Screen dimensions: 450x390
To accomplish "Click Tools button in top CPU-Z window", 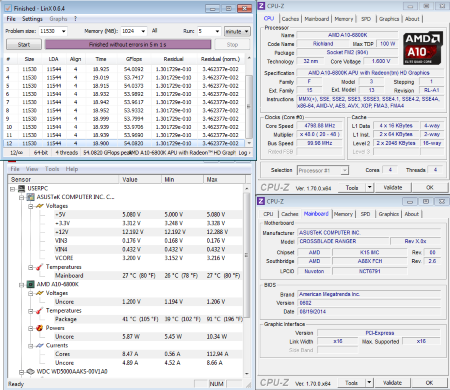I will [352, 188].
